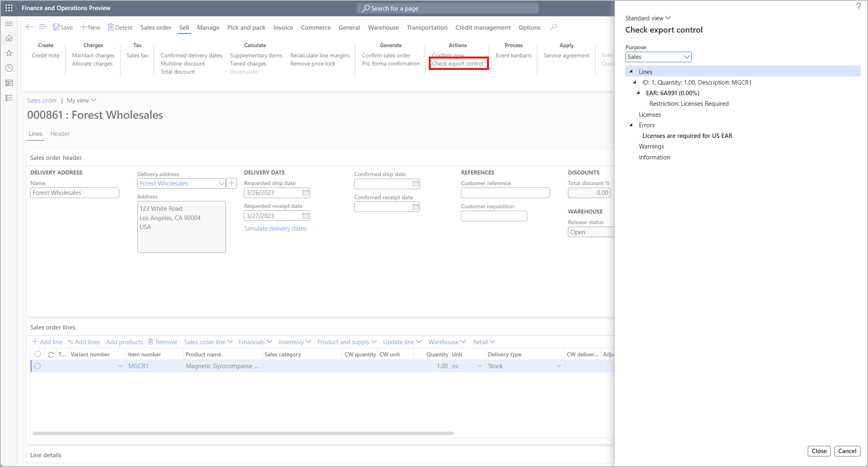
Task: Collapse the Errors tree node
Action: tap(631, 125)
